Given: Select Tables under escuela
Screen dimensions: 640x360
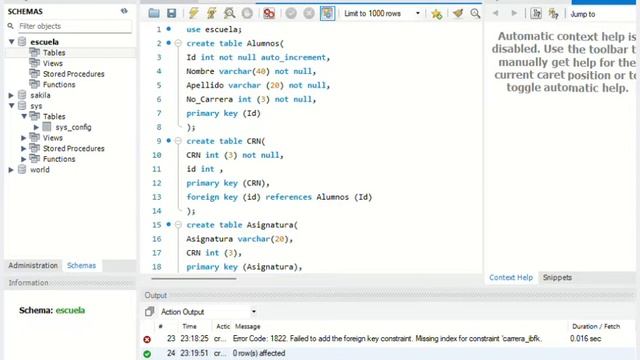Looking at the screenshot, I should [54, 53].
